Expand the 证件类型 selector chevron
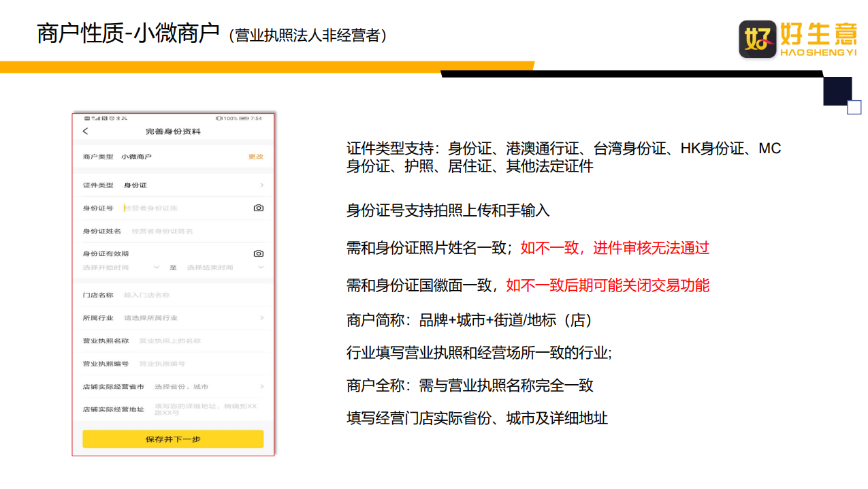The image size is (868, 489). click(x=261, y=185)
